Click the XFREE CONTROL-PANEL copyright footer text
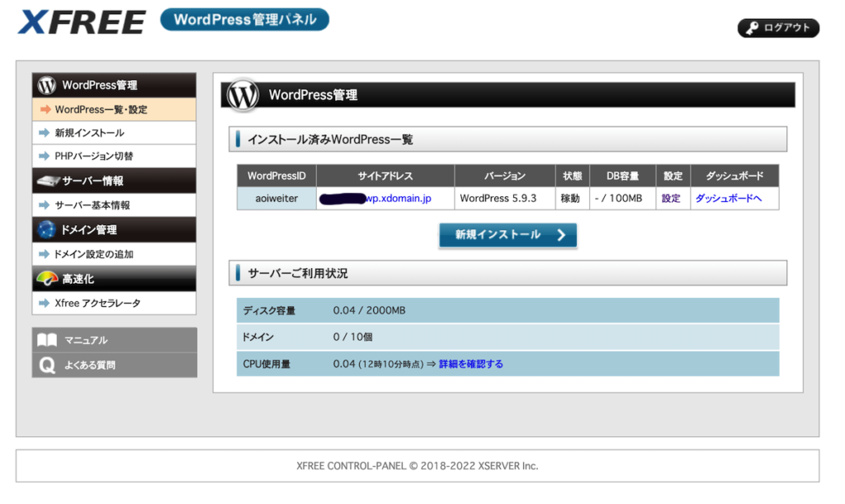Viewport: 845px width, 504px height. point(417,466)
